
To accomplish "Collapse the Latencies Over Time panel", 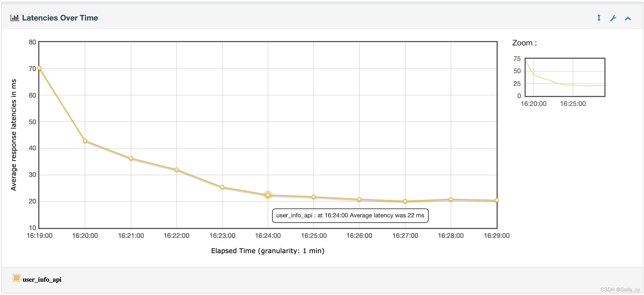I will coord(628,19).
